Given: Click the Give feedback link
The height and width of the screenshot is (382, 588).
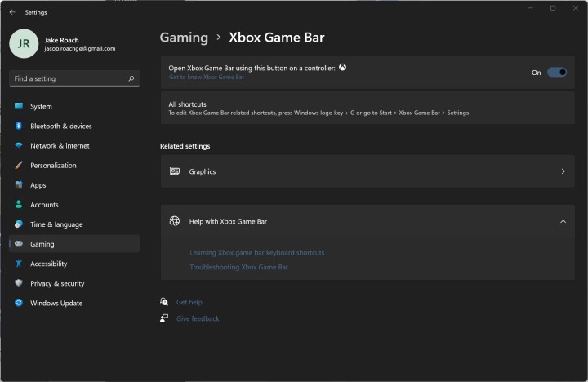Looking at the screenshot, I should click(198, 318).
